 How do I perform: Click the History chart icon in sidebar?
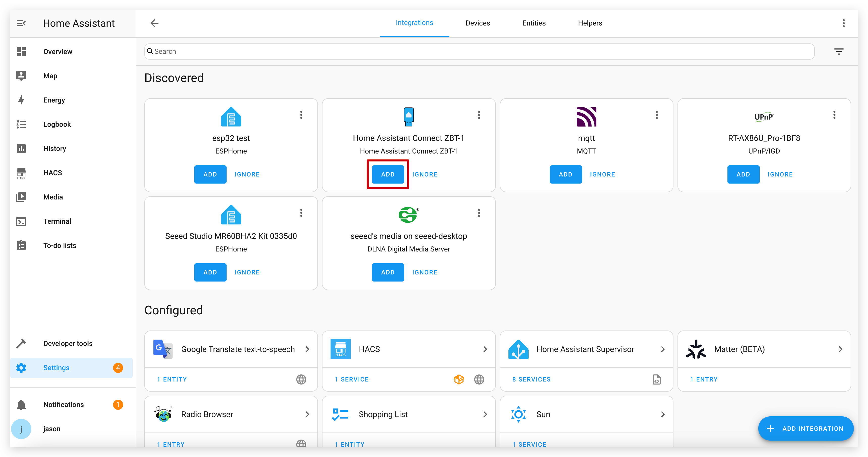pyautogui.click(x=21, y=149)
